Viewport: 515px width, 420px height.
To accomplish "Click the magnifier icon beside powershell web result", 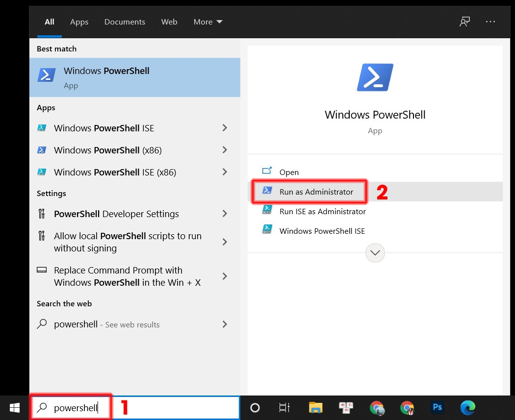I will pyautogui.click(x=42, y=324).
